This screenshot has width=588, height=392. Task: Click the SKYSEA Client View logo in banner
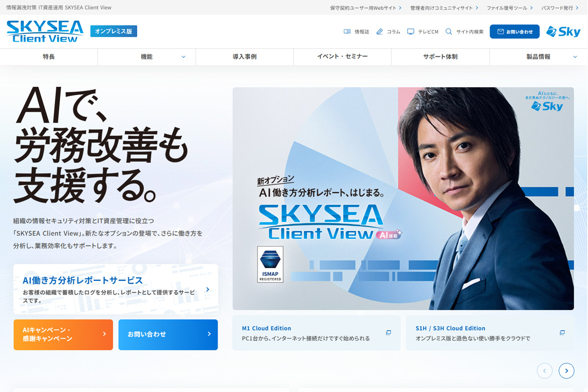(321, 221)
